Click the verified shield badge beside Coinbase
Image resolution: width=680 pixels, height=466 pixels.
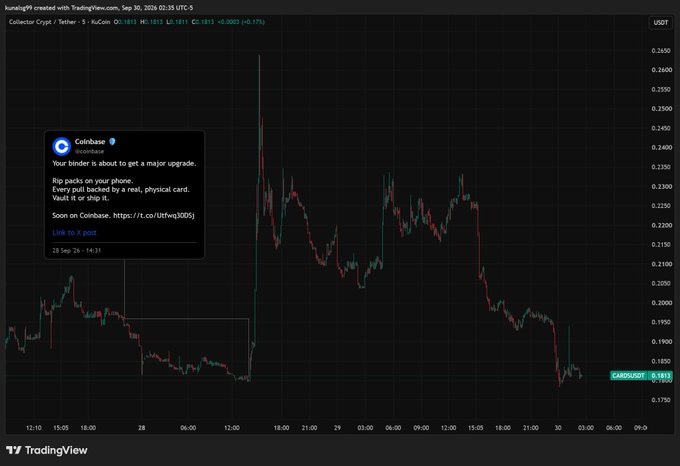112,141
